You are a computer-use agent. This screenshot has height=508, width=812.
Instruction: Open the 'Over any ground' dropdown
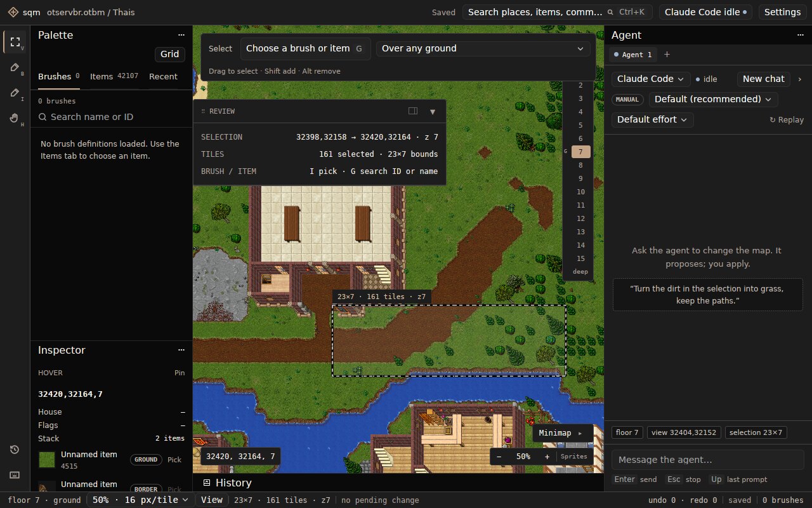pos(483,48)
